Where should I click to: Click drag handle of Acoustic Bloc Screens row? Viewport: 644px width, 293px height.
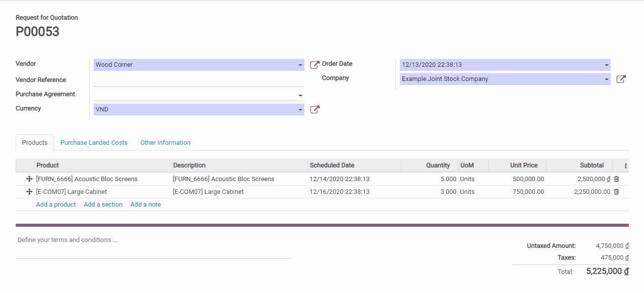tap(29, 179)
